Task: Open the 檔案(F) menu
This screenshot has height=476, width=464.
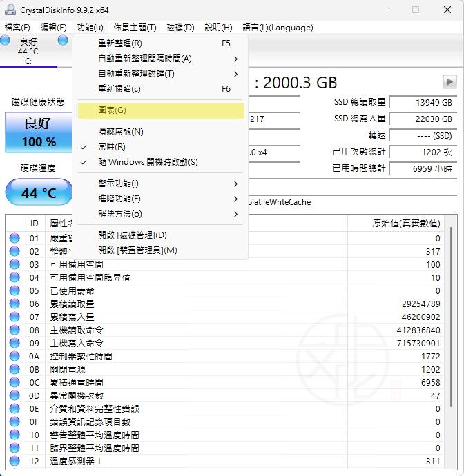Action: (17, 28)
